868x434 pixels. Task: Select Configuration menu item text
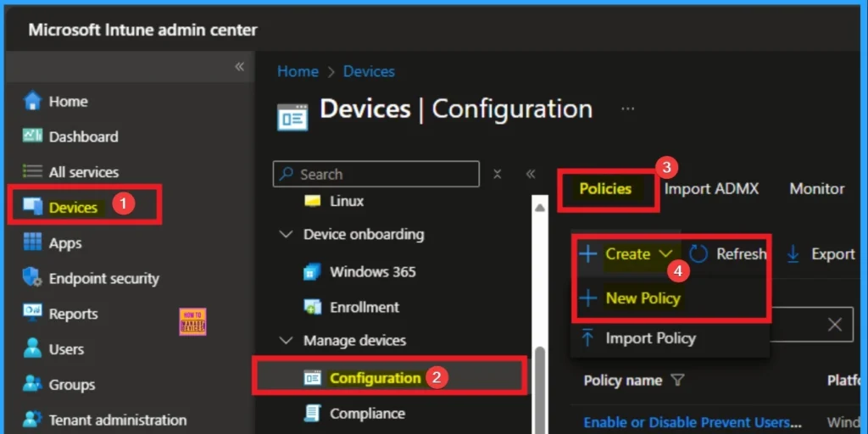pos(376,378)
